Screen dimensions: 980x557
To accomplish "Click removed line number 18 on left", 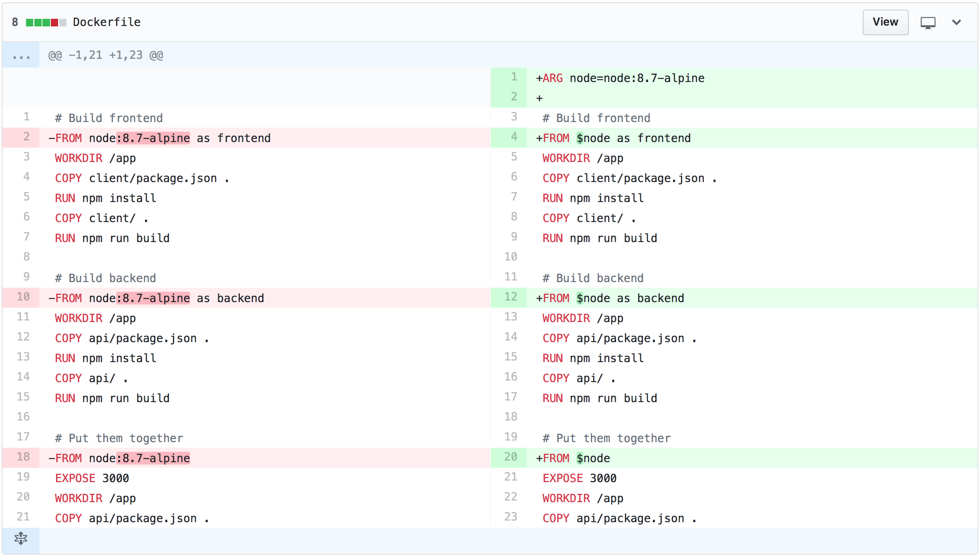I will 21,457.
